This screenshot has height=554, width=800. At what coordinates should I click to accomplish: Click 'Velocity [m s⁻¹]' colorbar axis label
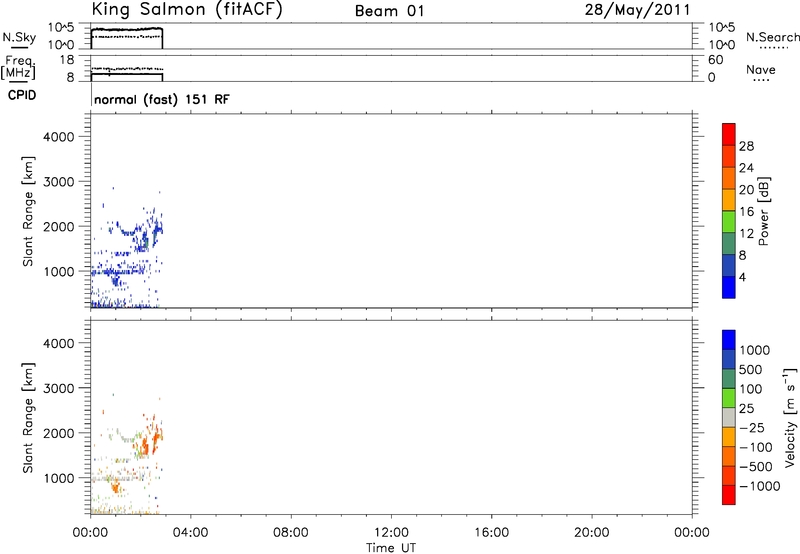click(790, 417)
